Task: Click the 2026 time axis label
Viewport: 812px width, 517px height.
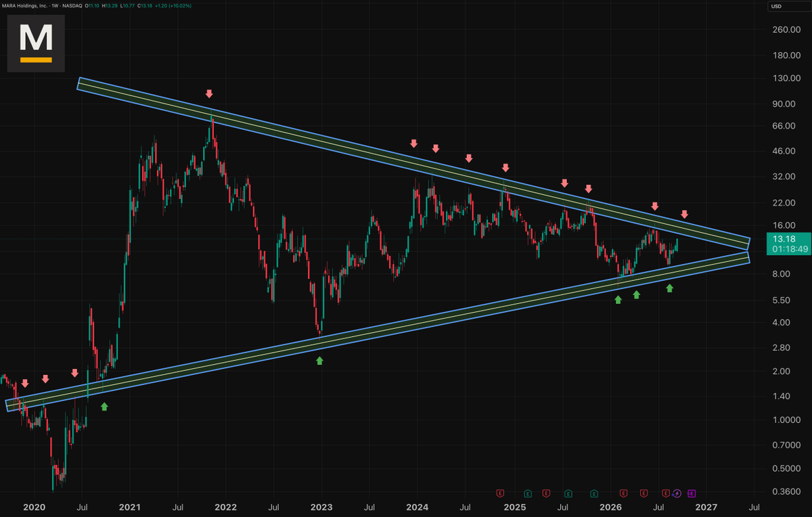Action: tap(610, 507)
